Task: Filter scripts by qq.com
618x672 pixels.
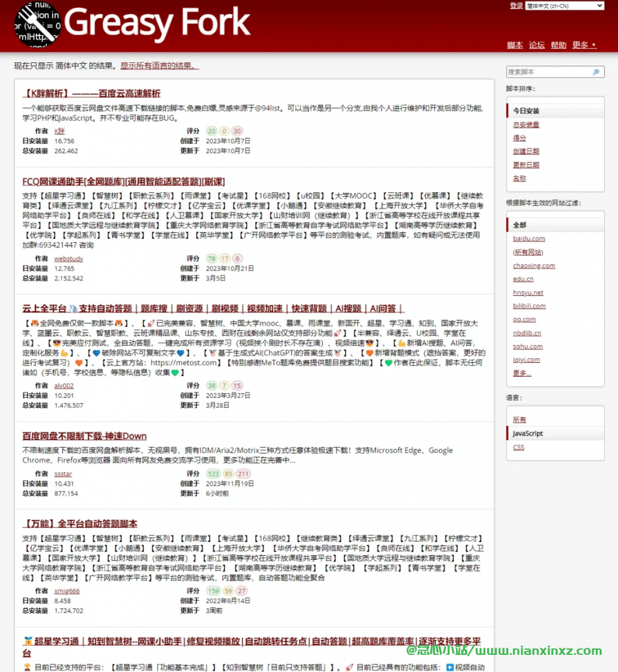Action: point(524,320)
